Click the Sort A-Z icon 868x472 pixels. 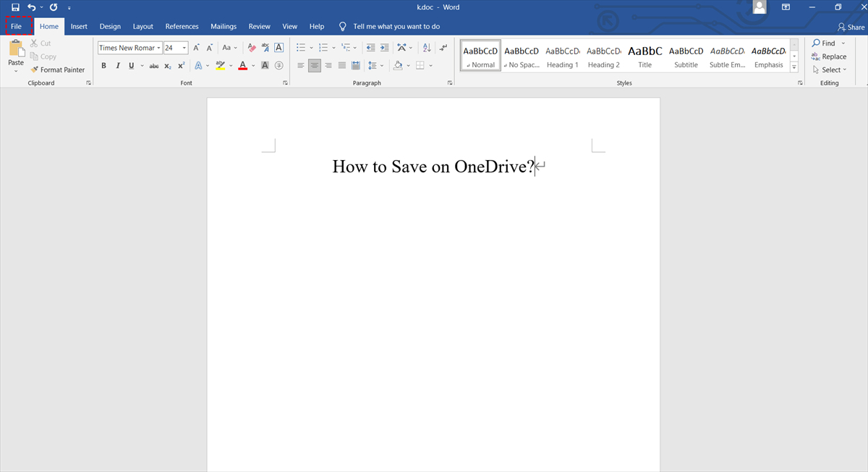tap(426, 48)
